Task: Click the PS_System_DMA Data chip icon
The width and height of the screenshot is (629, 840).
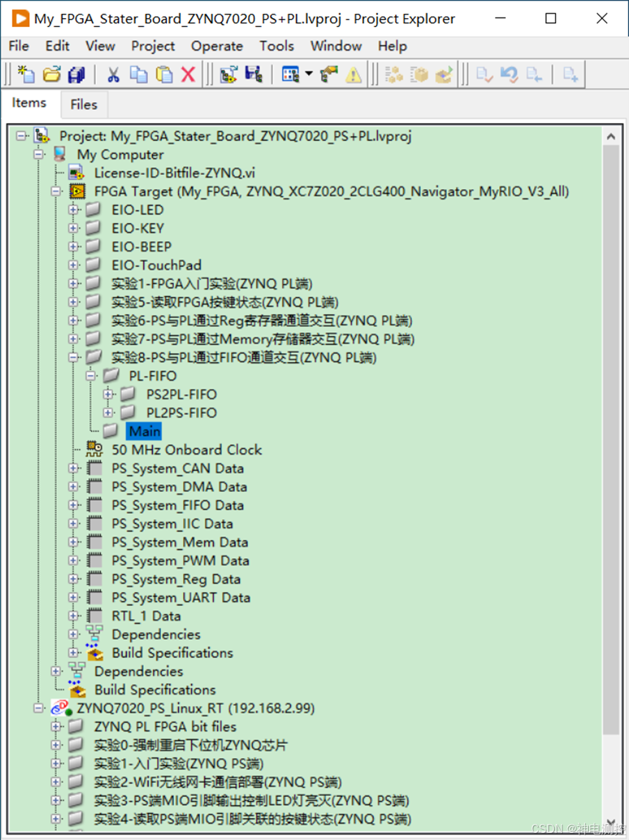Action: (x=95, y=487)
